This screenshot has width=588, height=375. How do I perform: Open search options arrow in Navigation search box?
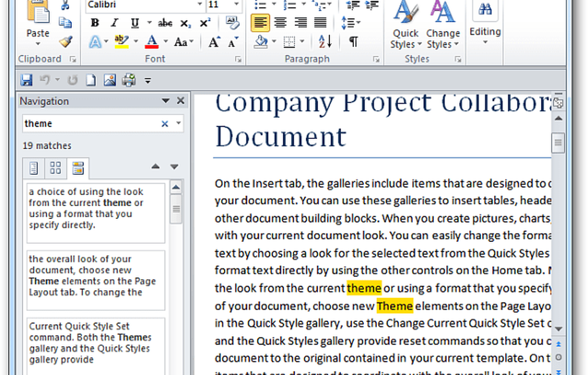[x=179, y=124]
